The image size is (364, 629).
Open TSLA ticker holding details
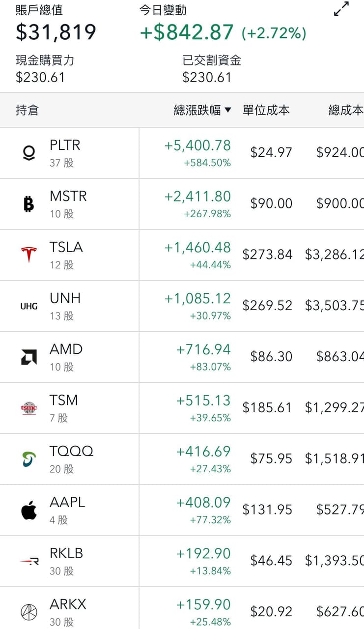point(66,247)
